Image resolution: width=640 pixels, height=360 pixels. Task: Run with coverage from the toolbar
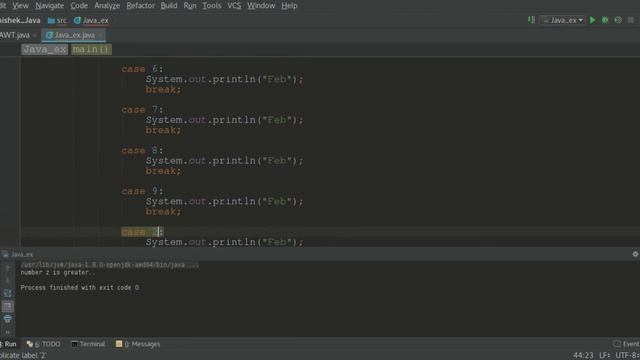[x=618, y=20]
